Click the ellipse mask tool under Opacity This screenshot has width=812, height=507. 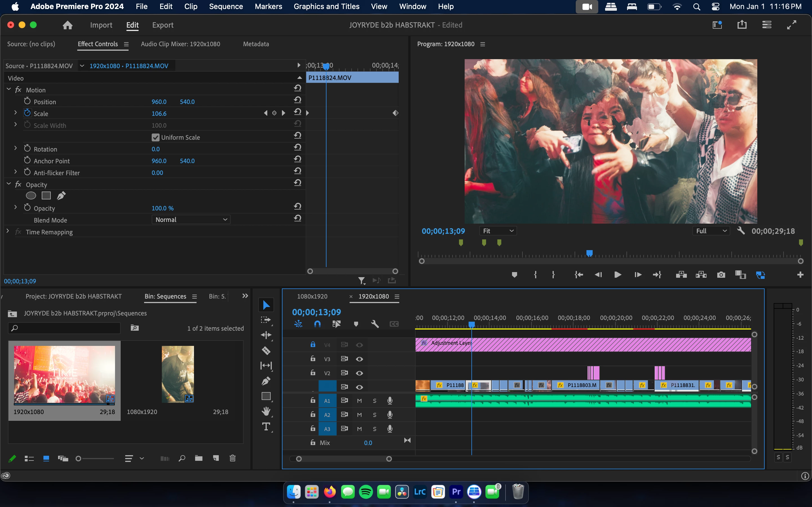[31, 195]
